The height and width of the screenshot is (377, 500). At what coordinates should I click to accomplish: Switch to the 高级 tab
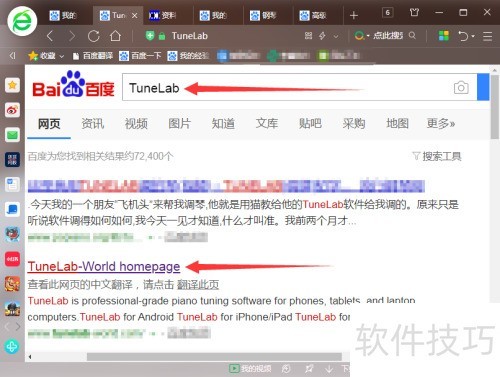313,15
